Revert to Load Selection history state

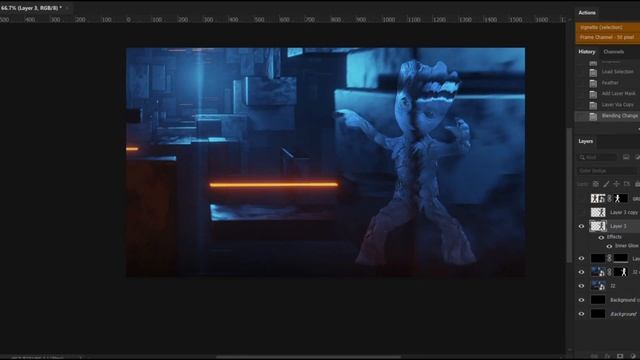[618, 72]
